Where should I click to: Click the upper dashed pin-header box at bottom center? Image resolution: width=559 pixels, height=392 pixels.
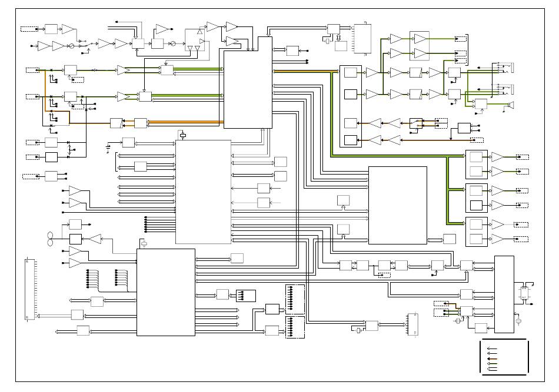pyautogui.click(x=295, y=299)
